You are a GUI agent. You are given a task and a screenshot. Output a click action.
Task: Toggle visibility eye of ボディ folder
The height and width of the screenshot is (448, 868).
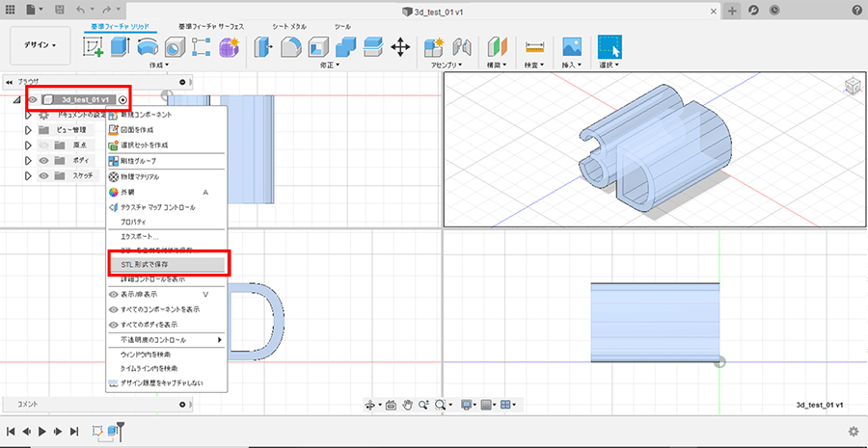tap(44, 161)
